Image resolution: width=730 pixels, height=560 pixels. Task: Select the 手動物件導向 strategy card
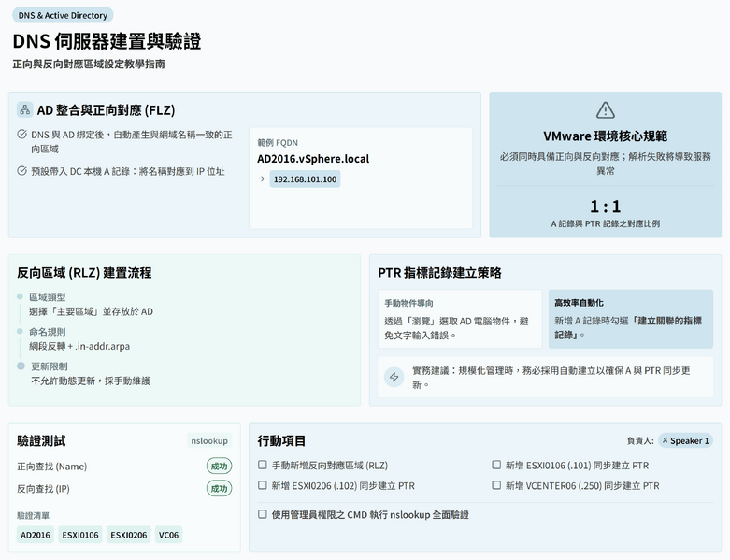[460, 319]
